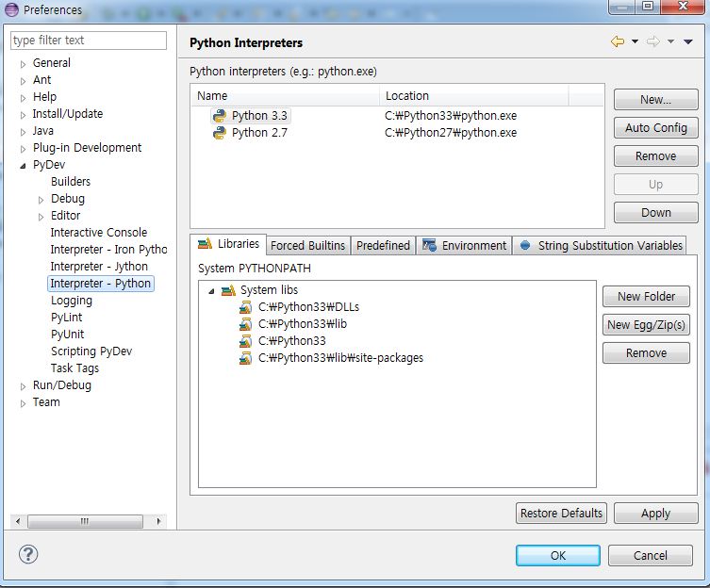Click the folder icon beside C:\Python33\lib\site-packages
The width and height of the screenshot is (710, 588).
point(245,358)
